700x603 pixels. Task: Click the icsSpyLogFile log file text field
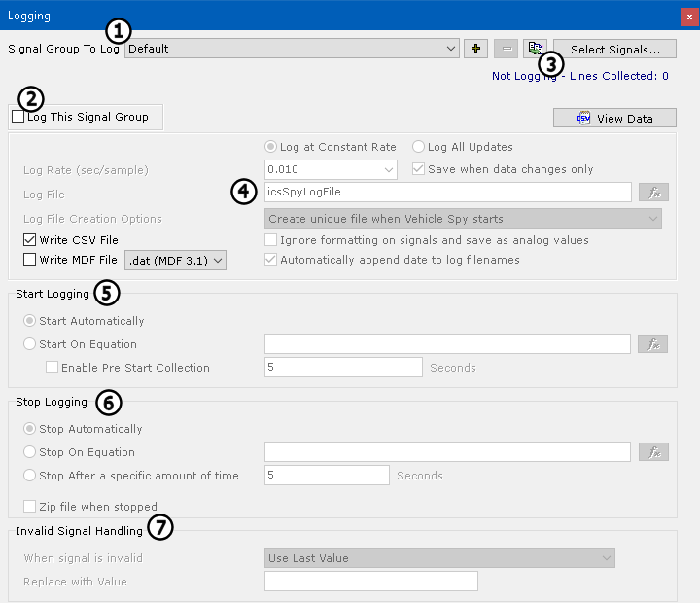(447, 193)
